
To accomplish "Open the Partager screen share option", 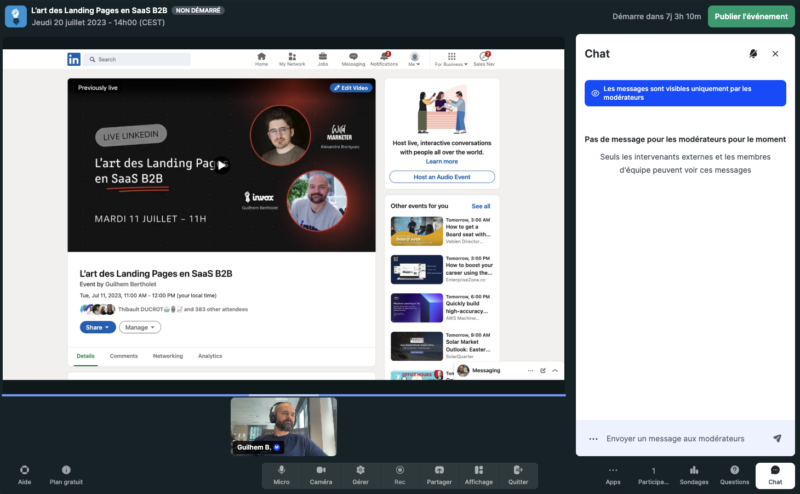I will 439,475.
